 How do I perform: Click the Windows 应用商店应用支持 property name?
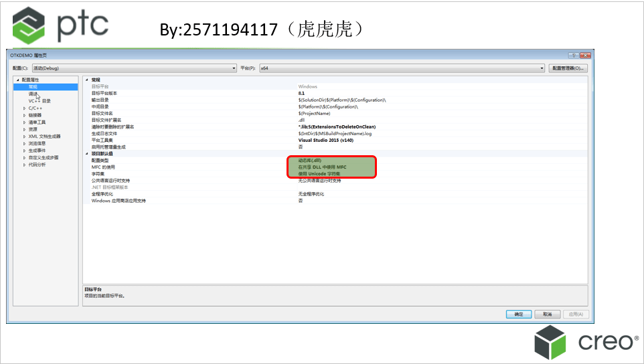pyautogui.click(x=118, y=201)
